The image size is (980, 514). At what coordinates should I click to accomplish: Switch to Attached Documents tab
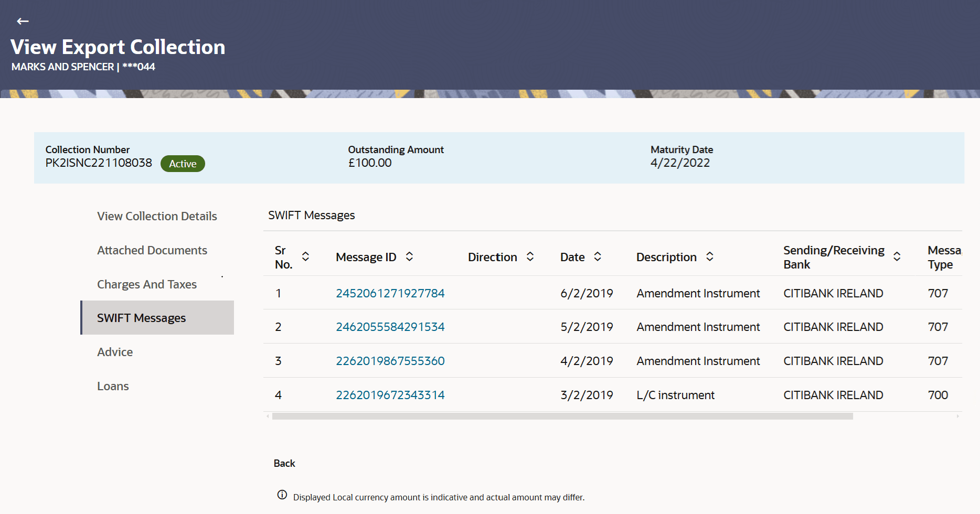[x=152, y=250]
